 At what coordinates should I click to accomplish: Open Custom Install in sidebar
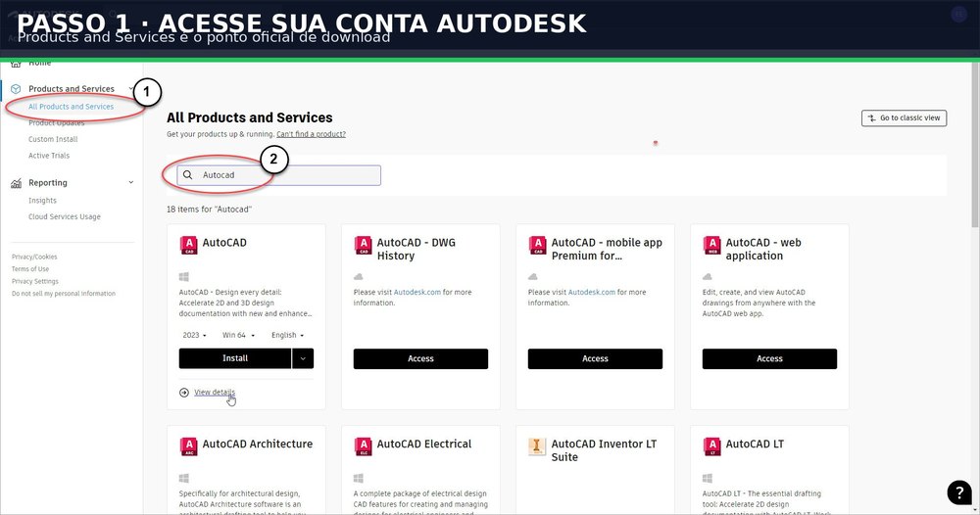click(x=53, y=139)
